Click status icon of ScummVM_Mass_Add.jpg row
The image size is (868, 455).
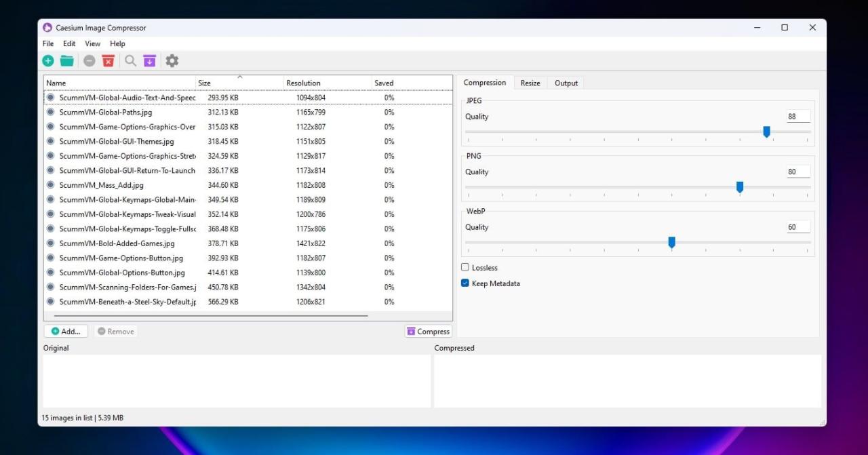pyautogui.click(x=50, y=185)
